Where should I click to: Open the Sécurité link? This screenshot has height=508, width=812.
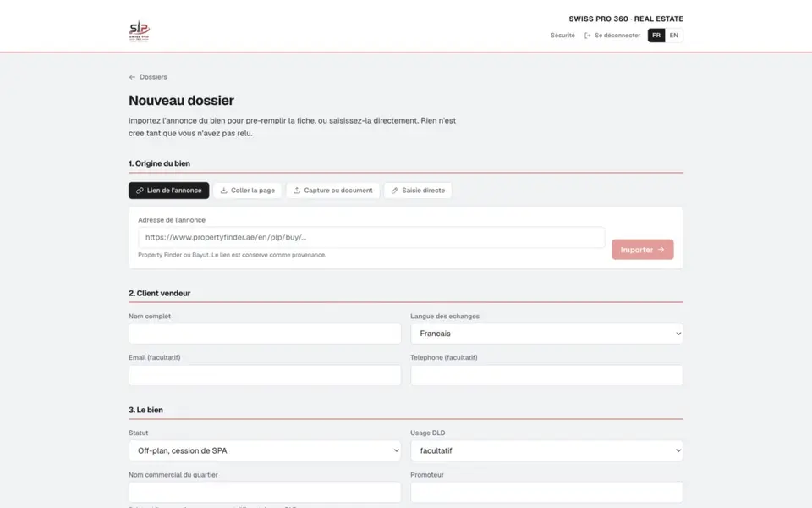[x=562, y=36]
